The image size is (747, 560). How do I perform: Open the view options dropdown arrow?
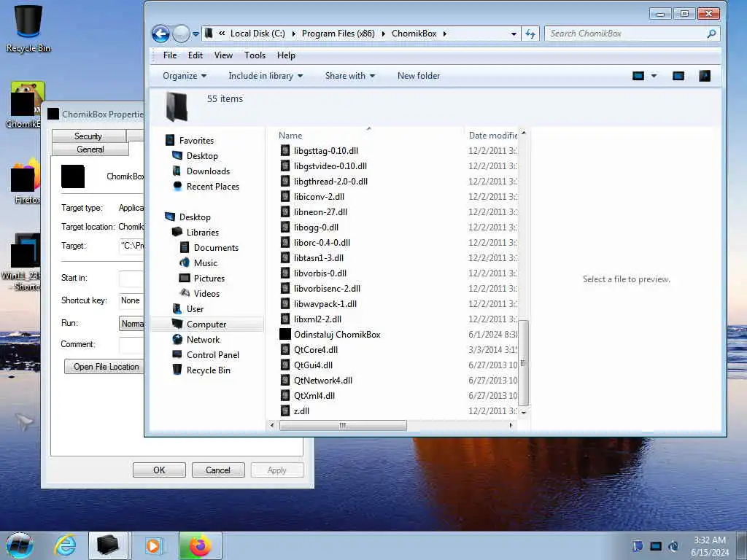click(654, 76)
